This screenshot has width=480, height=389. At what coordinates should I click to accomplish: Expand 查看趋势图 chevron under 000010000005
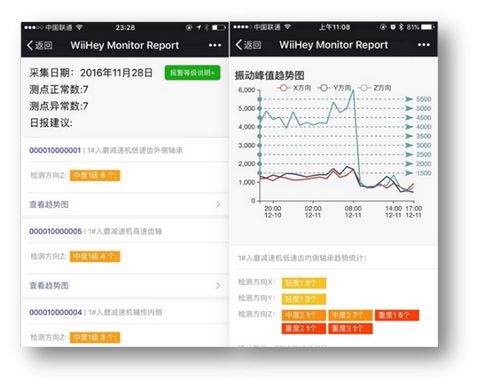[218, 285]
